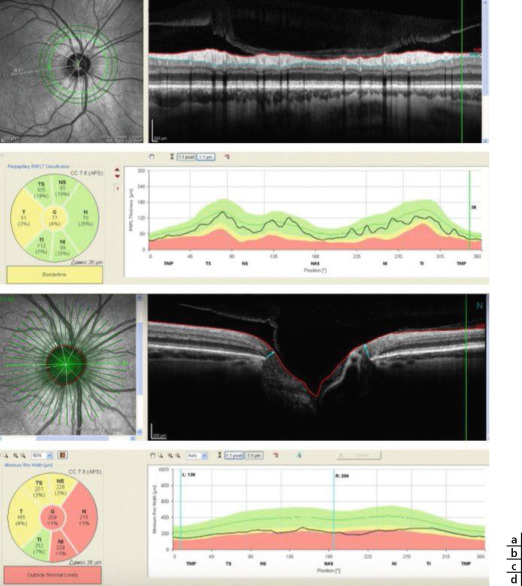
Task: Click the zoom-in magnifier left of 50% dropdown
Action: pyautogui.click(x=16, y=456)
